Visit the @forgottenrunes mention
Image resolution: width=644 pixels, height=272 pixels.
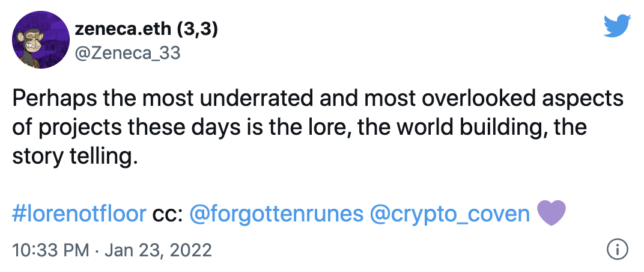point(276,214)
